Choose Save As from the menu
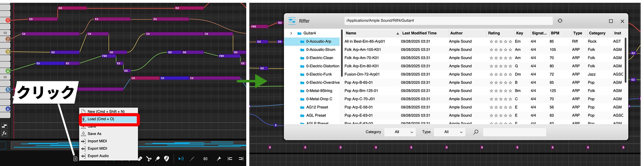Screen dimensions: 644x166 (x=109, y=134)
